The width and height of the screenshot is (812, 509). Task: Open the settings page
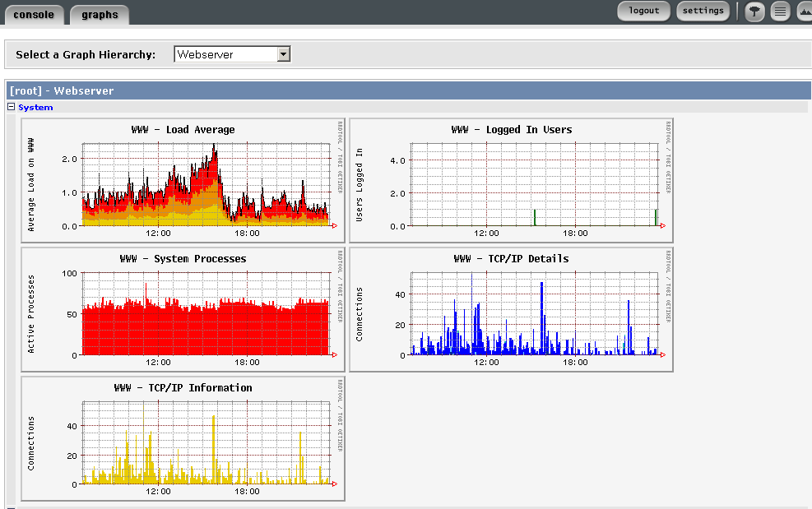[703, 11]
